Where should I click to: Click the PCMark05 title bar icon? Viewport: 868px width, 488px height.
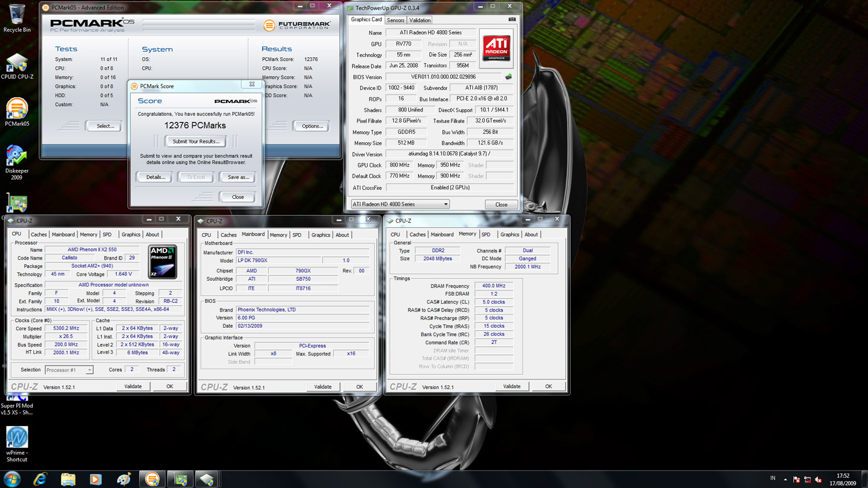46,7
